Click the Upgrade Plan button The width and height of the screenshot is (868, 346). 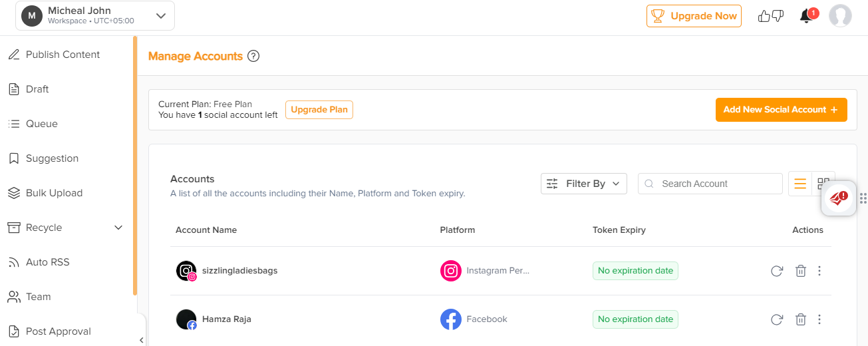319,110
